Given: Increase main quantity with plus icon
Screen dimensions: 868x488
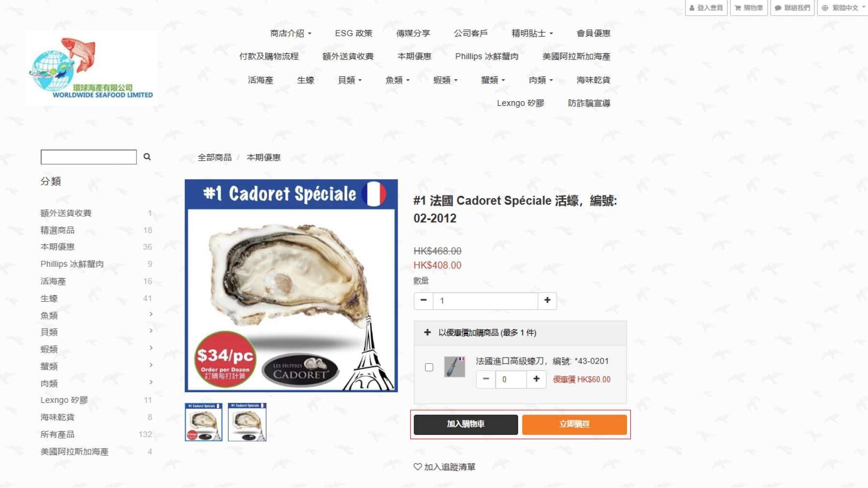Looking at the screenshot, I should coord(547,300).
